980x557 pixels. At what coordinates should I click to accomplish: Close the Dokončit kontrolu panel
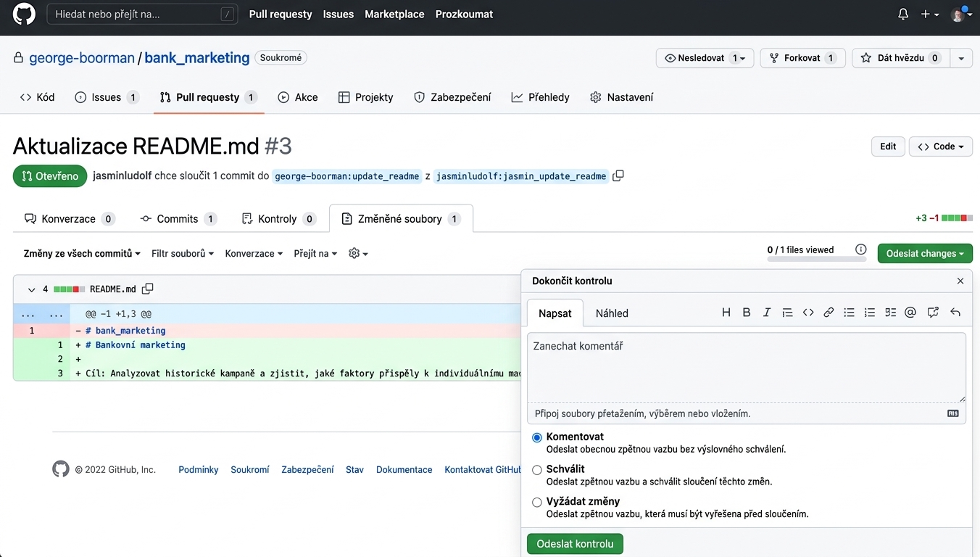(960, 281)
